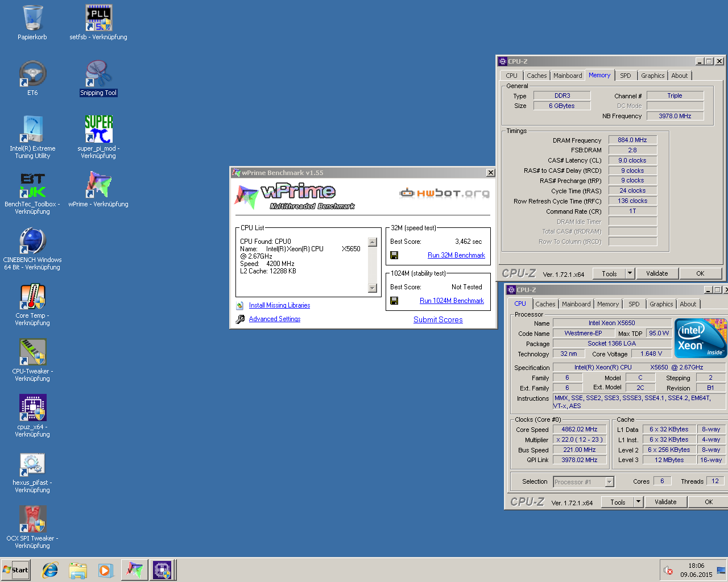
Task: Click Core Voltage value 1.648 V
Action: pos(651,354)
